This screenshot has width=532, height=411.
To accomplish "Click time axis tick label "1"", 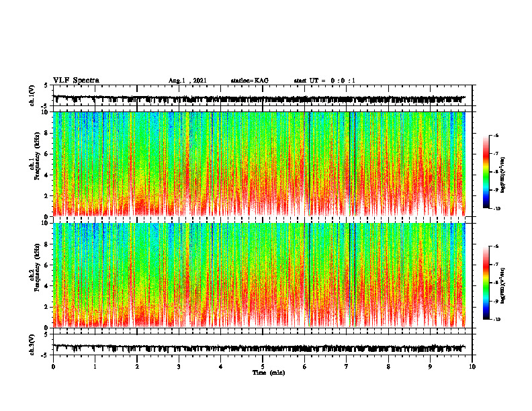I will coord(95,367).
